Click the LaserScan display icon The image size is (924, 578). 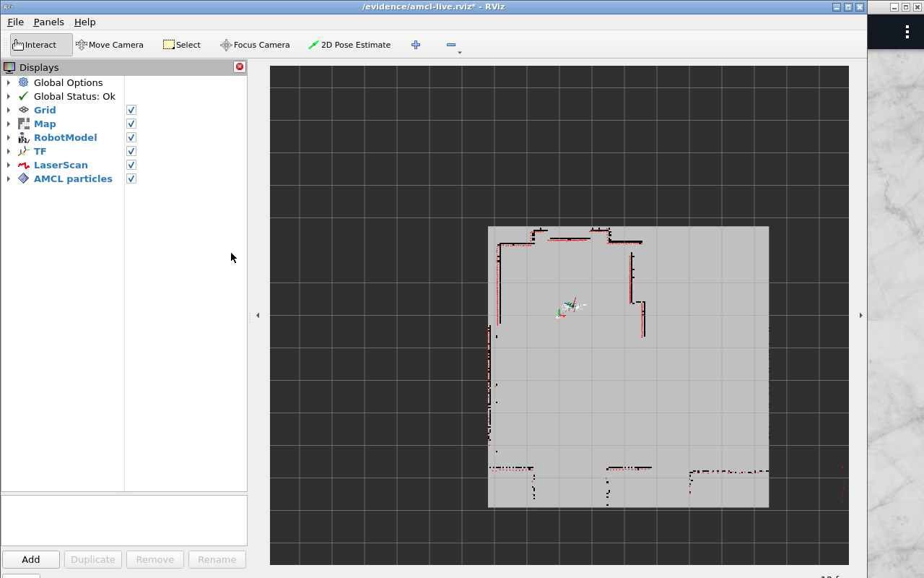[24, 165]
